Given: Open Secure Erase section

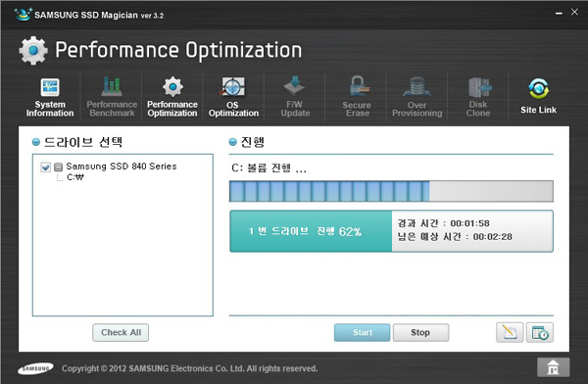Looking at the screenshot, I should click(x=357, y=97).
